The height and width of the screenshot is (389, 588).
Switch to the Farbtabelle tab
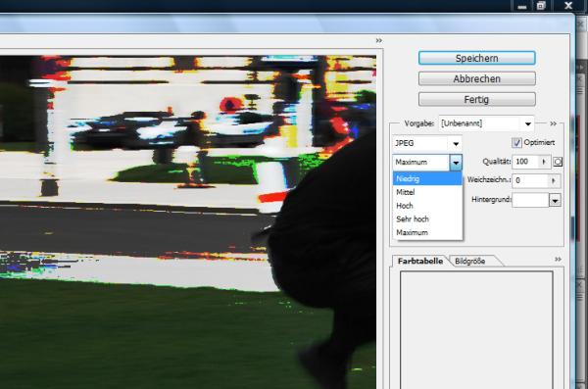(x=420, y=261)
